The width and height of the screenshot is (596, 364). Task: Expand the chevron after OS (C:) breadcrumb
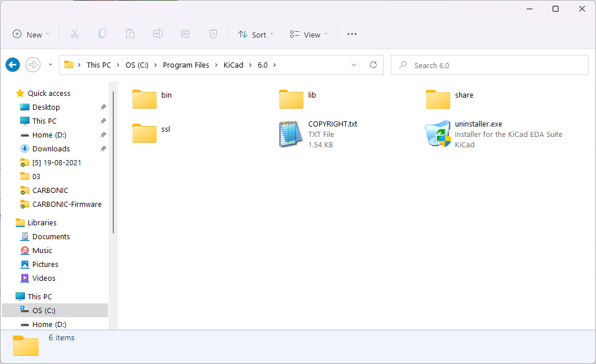(156, 65)
